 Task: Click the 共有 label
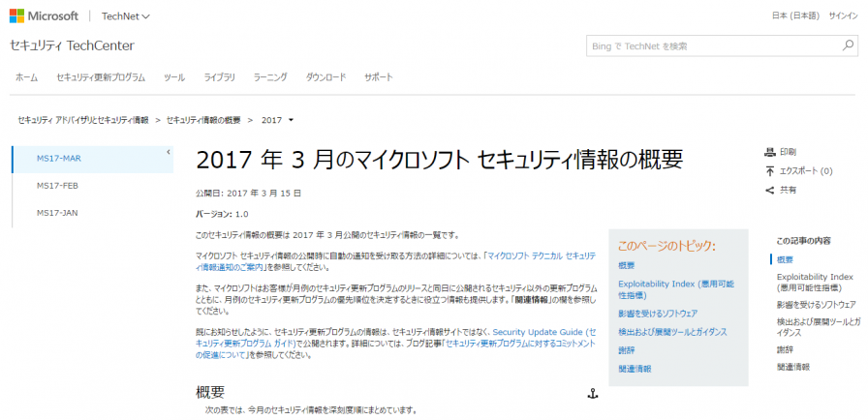point(789,190)
